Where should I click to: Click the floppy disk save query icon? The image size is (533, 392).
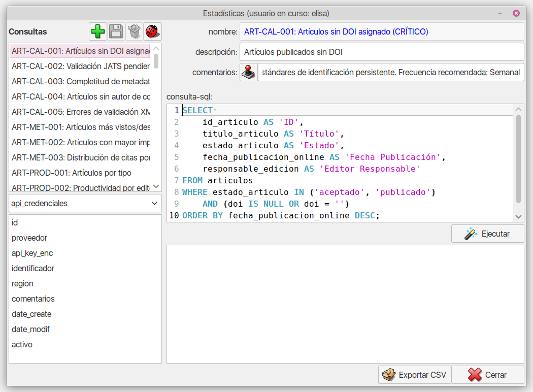coord(116,31)
